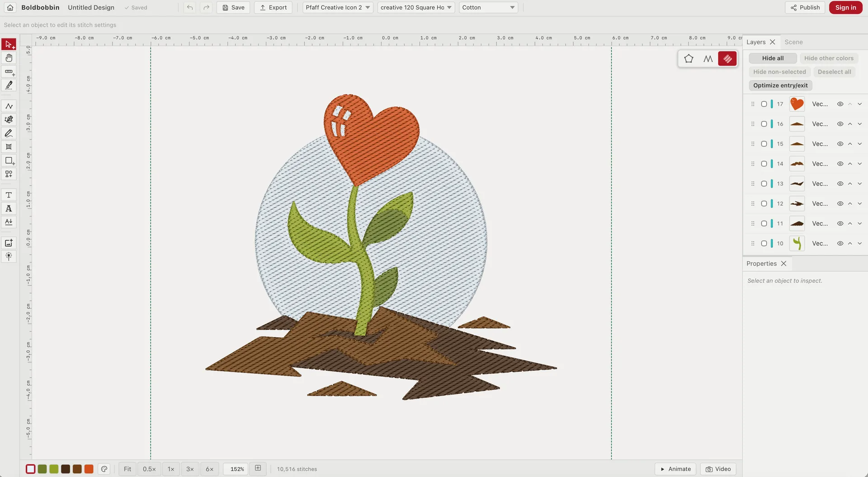Hide layer 13 with its eye icon
Screen dimensions: 868x477
[x=840, y=184]
